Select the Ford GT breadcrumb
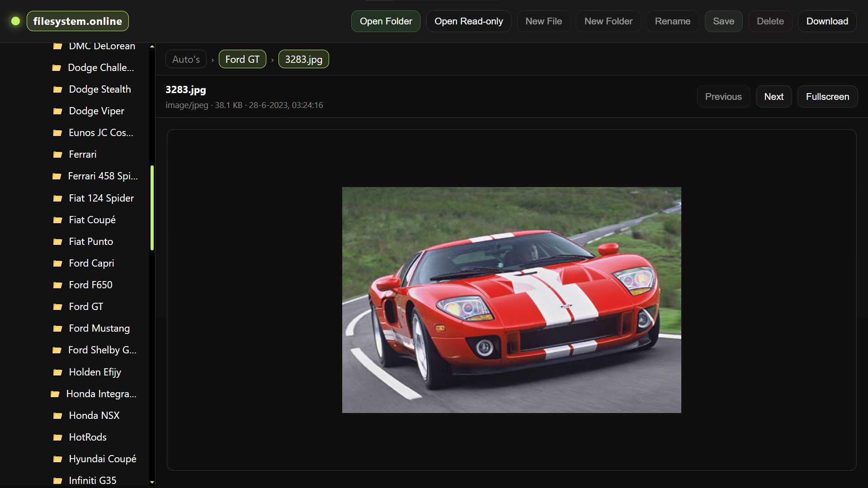Screen dimensions: 868x488 tap(242, 59)
